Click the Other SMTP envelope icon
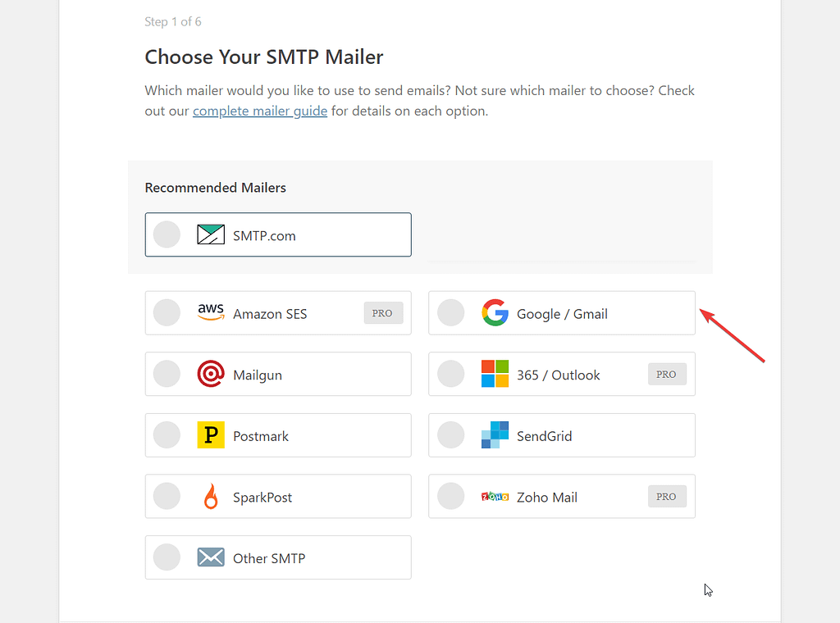This screenshot has width=840, height=623. point(211,557)
